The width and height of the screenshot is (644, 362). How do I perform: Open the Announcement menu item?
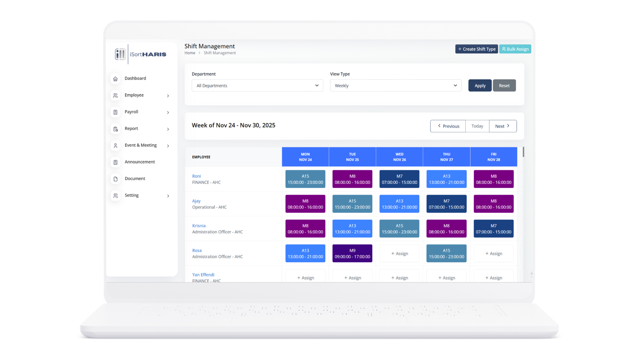140,162
